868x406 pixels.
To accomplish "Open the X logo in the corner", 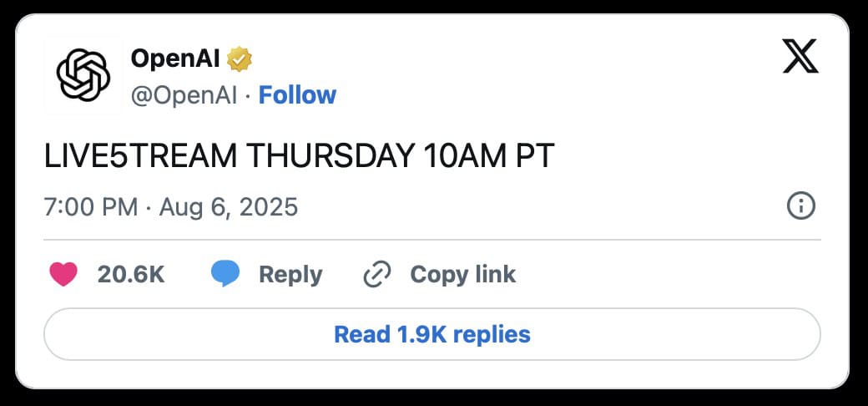I will [800, 56].
